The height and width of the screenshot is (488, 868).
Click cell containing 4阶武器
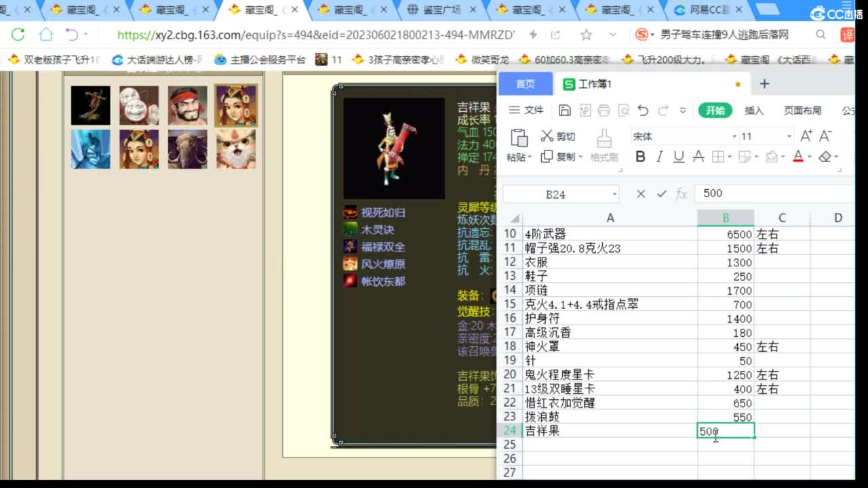610,234
